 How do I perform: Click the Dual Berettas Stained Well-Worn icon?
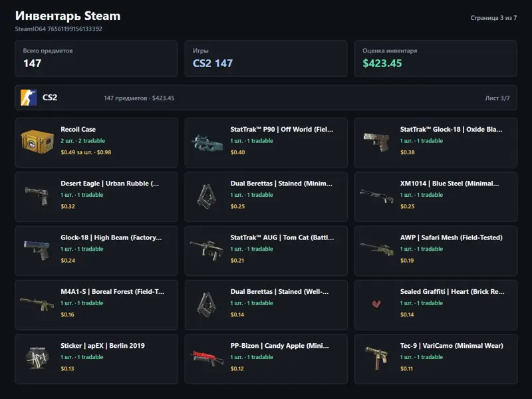[207, 305]
